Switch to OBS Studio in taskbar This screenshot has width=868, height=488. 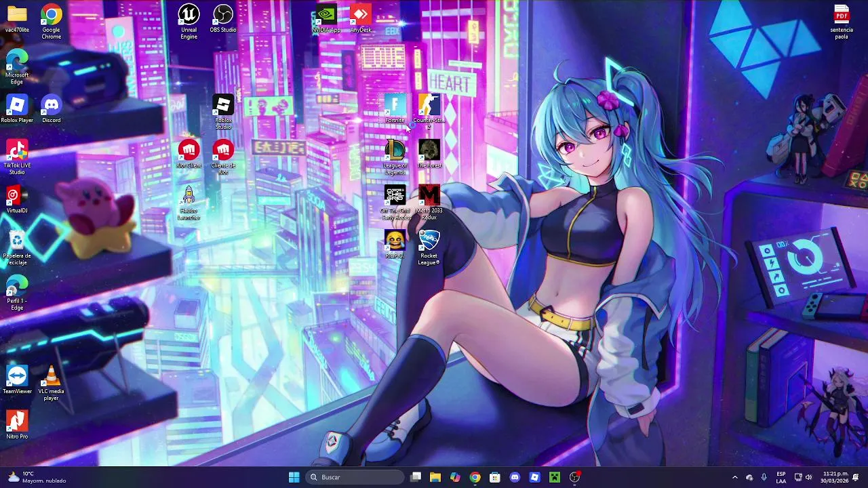(x=575, y=477)
